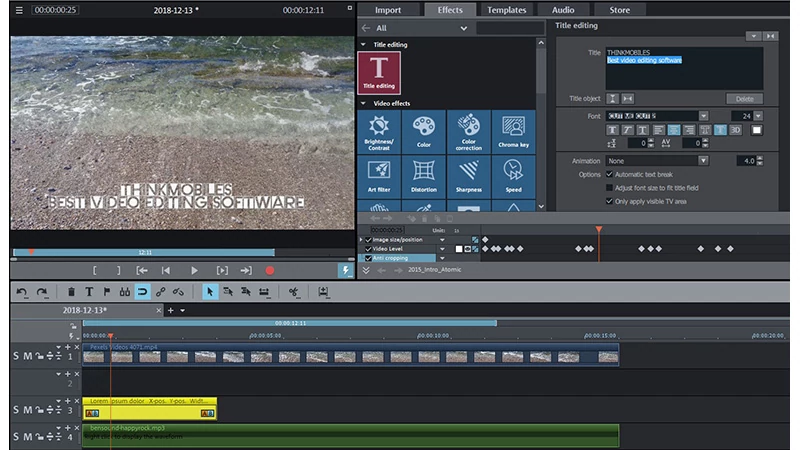Open the font size 24 dropdown
The width and height of the screenshot is (800, 450).
(x=758, y=116)
